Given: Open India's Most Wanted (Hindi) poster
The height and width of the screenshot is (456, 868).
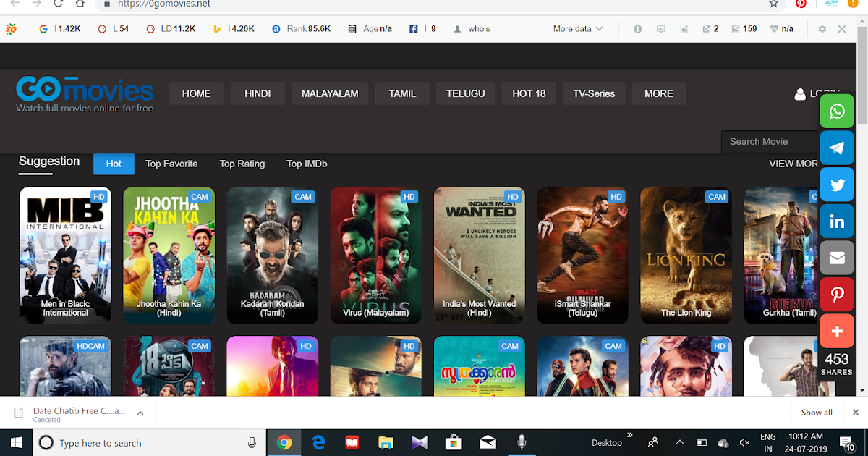Looking at the screenshot, I should click(480, 255).
